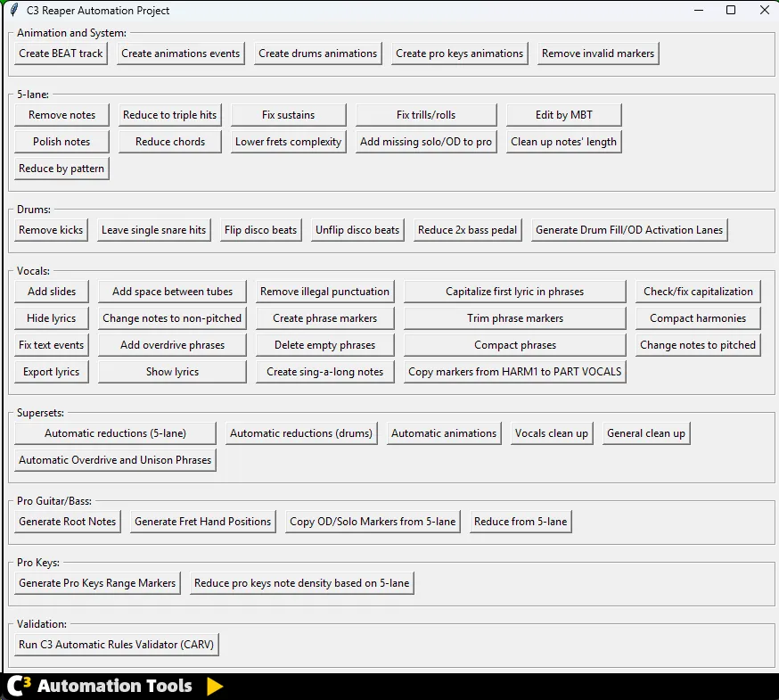Click Trim phrase markers
The image size is (779, 700).
tap(514, 318)
